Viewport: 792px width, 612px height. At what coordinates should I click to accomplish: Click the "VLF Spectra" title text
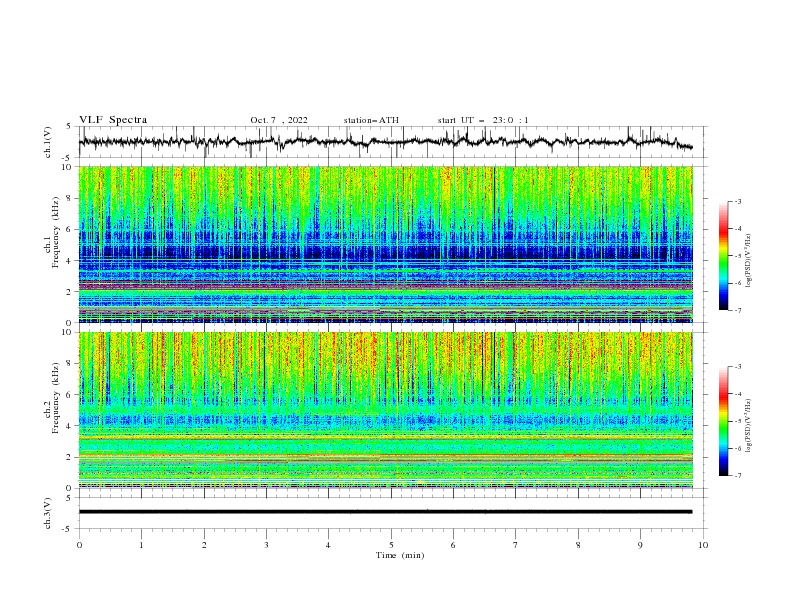(113, 120)
